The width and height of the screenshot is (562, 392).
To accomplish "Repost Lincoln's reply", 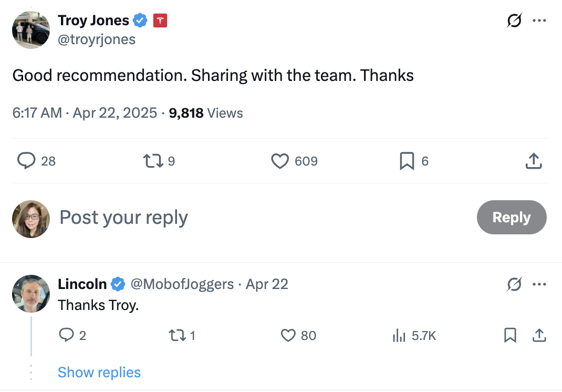I will tap(175, 335).
